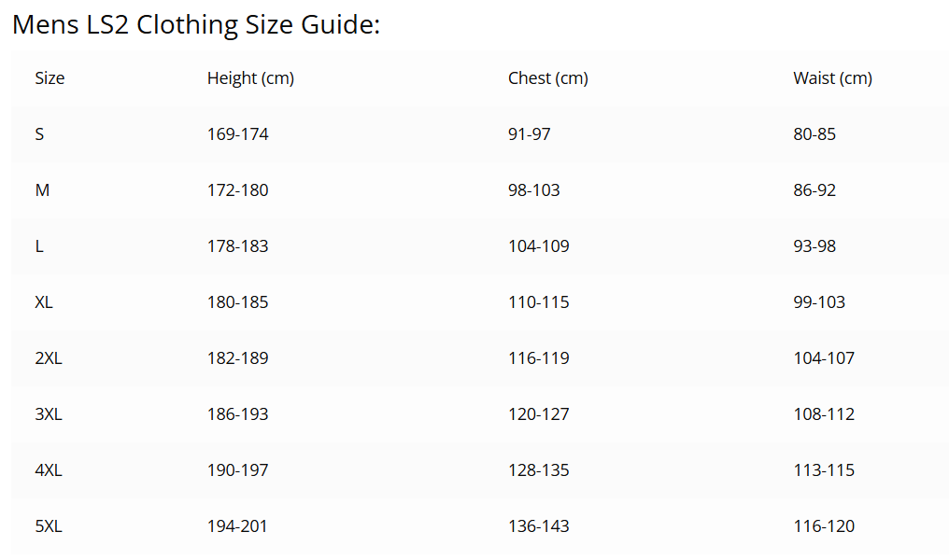Click the Chest (cm) column header
This screenshot has height=560, width=949.
click(547, 78)
